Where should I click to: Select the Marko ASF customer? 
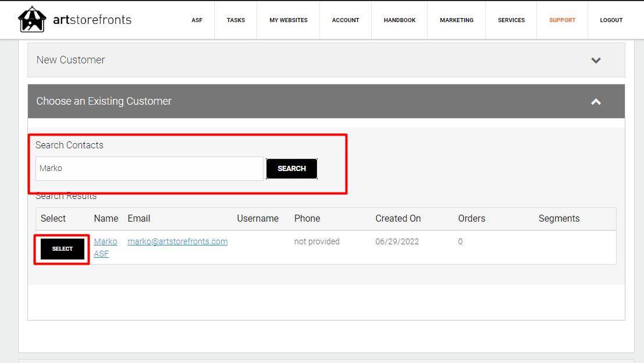[62, 249]
